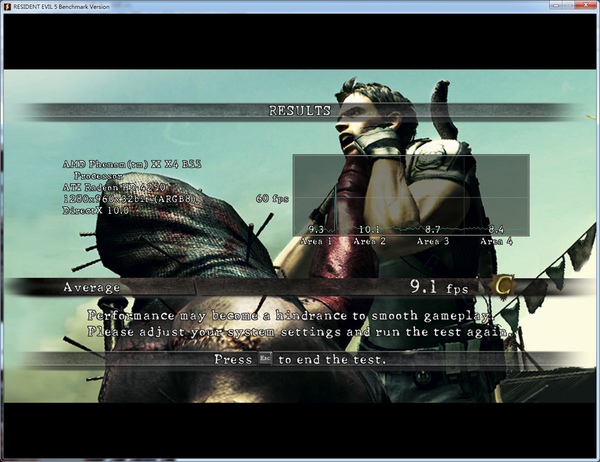Click the 8.4 value above Area 4
The width and height of the screenshot is (600, 462).
(496, 230)
